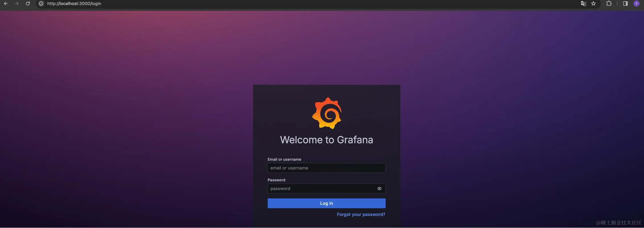View site information icon in address bar
The image size is (644, 228).
[x=41, y=4]
